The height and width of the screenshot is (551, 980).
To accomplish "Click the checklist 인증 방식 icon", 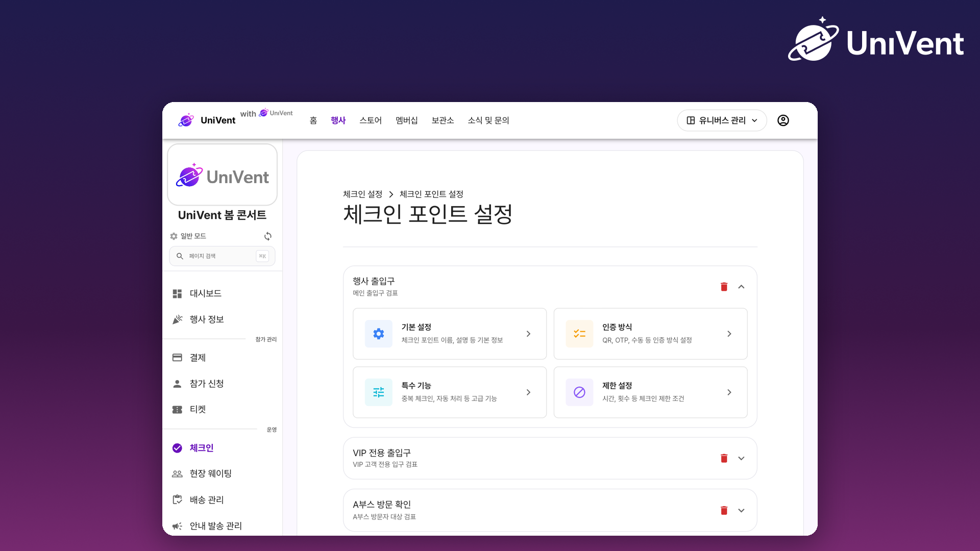I will (x=579, y=334).
